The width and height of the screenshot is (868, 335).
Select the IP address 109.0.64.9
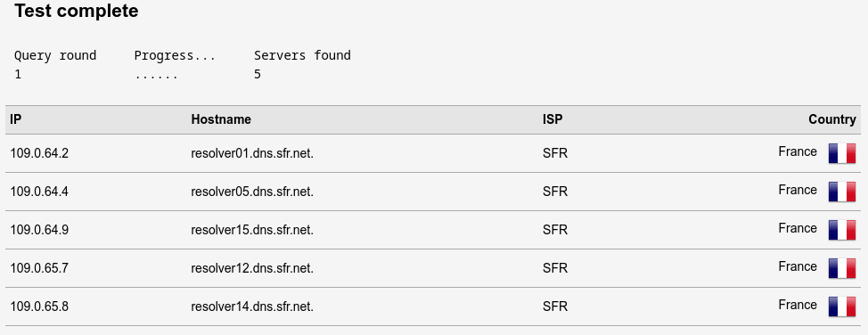click(39, 230)
